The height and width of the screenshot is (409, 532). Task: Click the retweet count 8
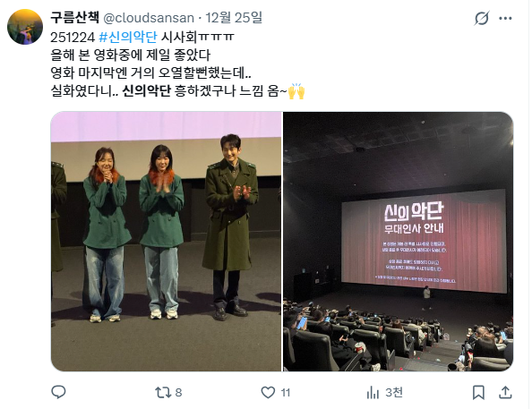click(x=178, y=393)
